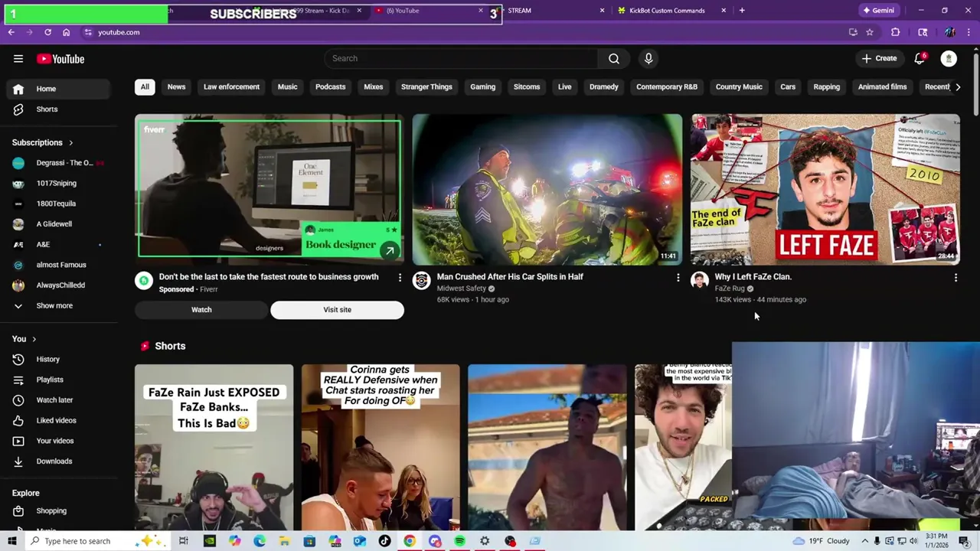
Task: Open Playlists in the sidebar
Action: [60, 380]
